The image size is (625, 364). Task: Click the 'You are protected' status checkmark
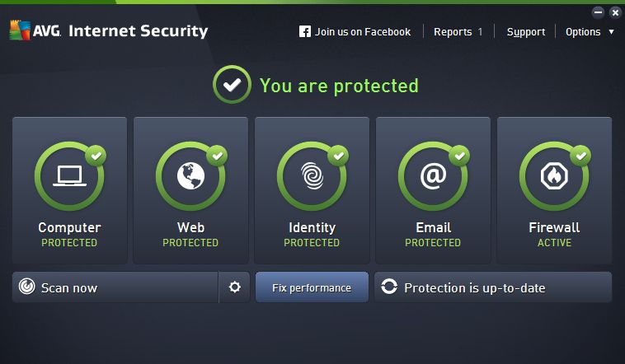(233, 85)
